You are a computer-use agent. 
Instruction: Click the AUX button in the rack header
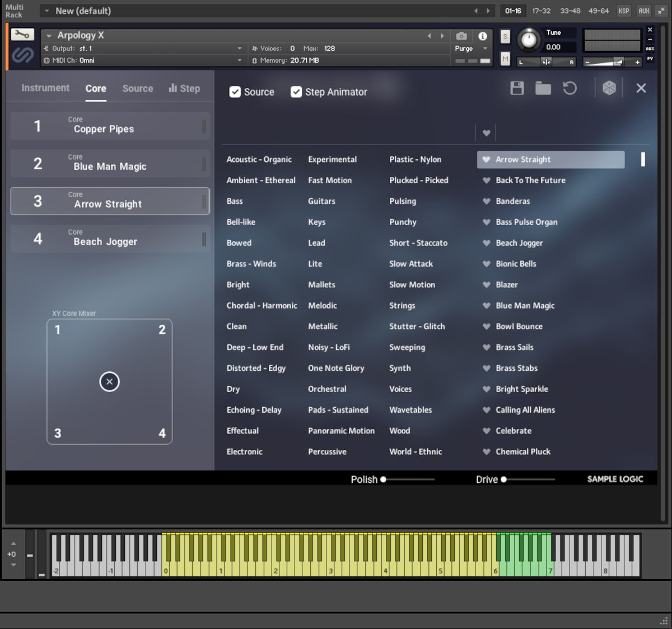pos(644,11)
